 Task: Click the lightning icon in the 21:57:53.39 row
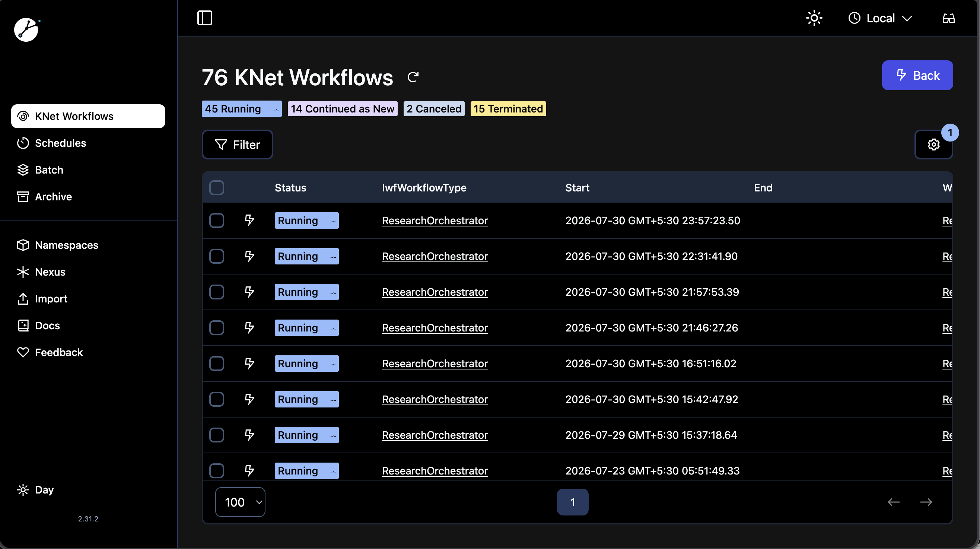(x=249, y=292)
